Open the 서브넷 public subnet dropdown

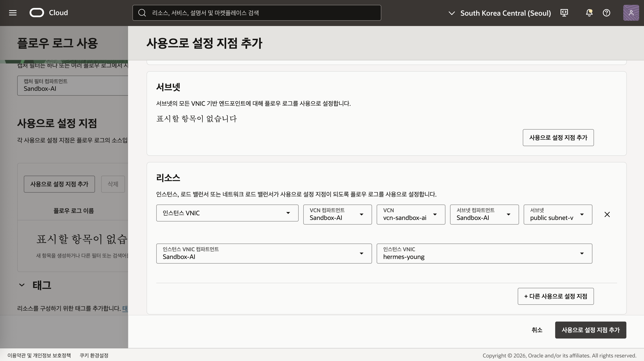(x=558, y=214)
